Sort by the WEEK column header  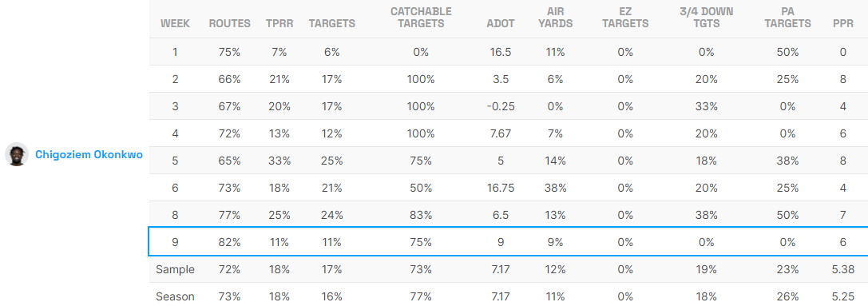tap(175, 24)
